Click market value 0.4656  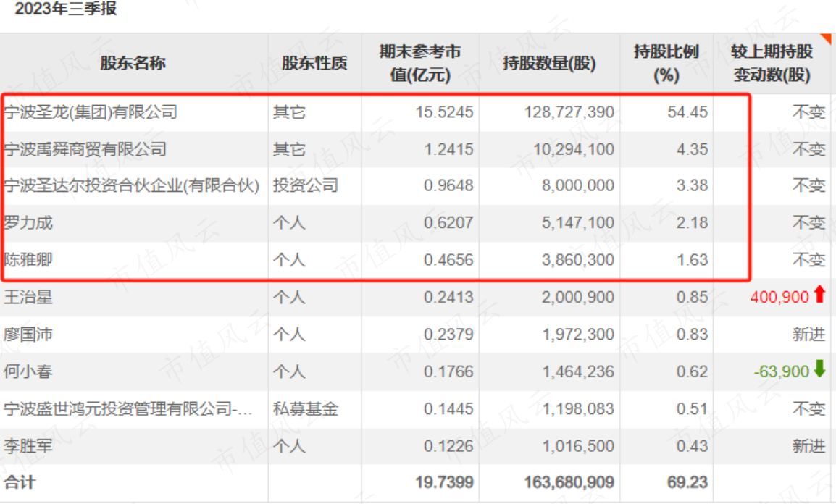click(448, 259)
